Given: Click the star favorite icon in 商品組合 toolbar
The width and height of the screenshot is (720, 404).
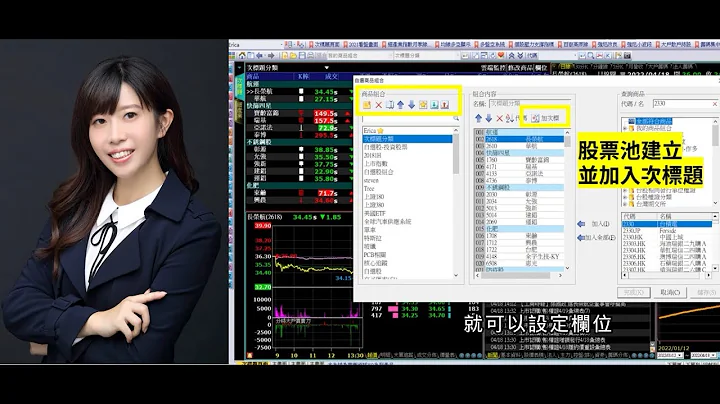Looking at the screenshot, I should tap(423, 105).
